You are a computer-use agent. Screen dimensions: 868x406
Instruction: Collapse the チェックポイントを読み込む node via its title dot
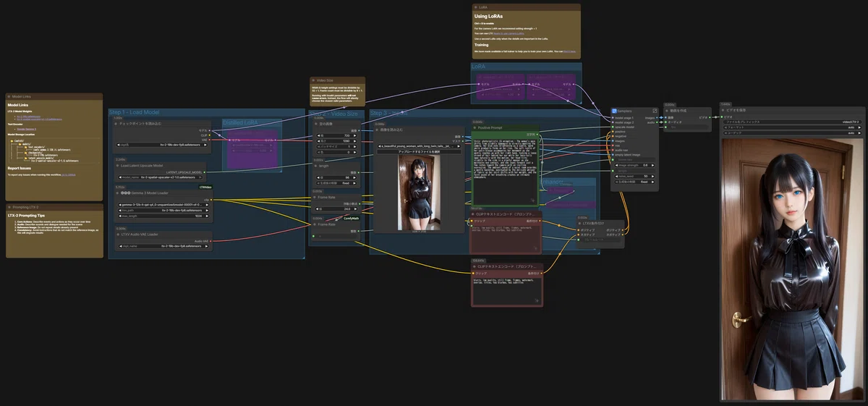115,124
